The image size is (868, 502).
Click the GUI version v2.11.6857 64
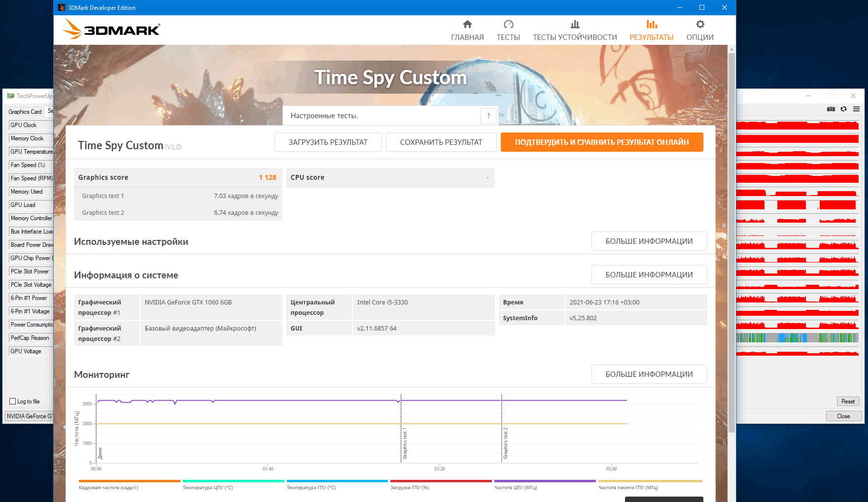tap(377, 329)
